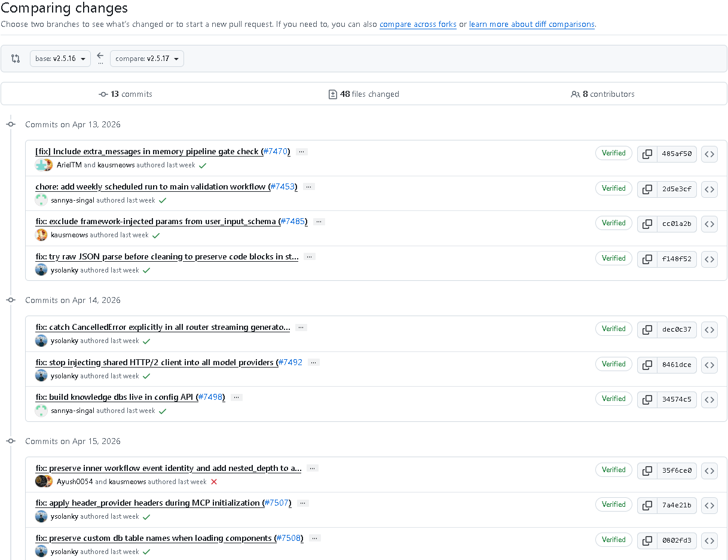Click the compare branches icon beside base selector

tap(16, 59)
